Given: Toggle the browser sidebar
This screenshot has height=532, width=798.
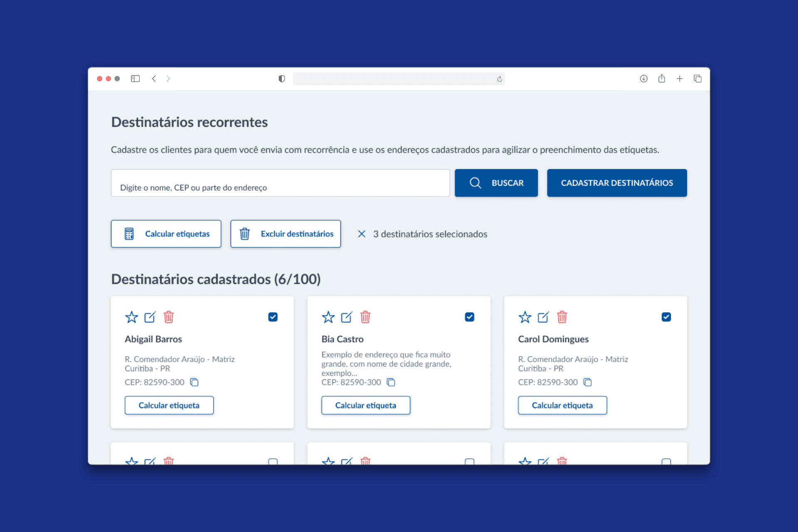Looking at the screenshot, I should click(x=135, y=79).
